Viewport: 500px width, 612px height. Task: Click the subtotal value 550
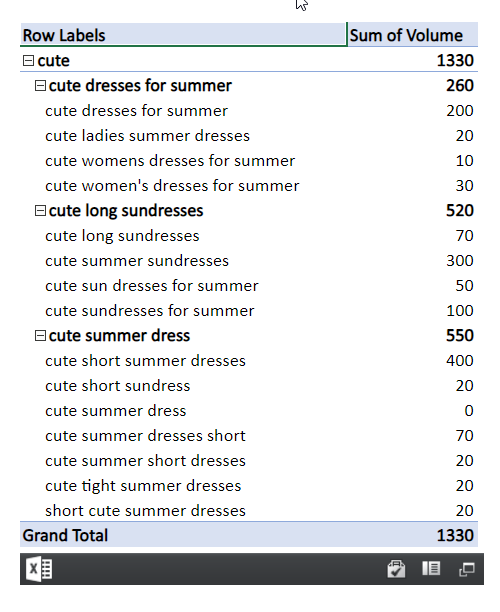click(460, 336)
